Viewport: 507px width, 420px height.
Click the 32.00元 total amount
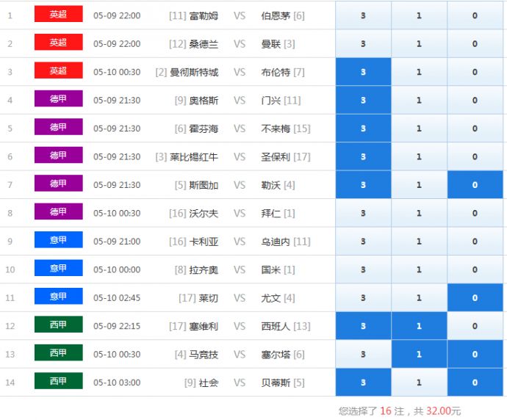click(443, 411)
